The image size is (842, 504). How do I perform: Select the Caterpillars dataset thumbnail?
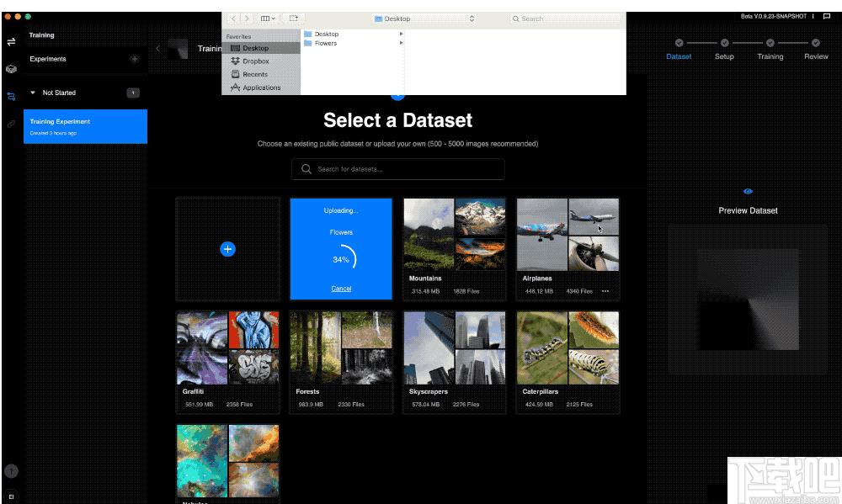pyautogui.click(x=568, y=347)
